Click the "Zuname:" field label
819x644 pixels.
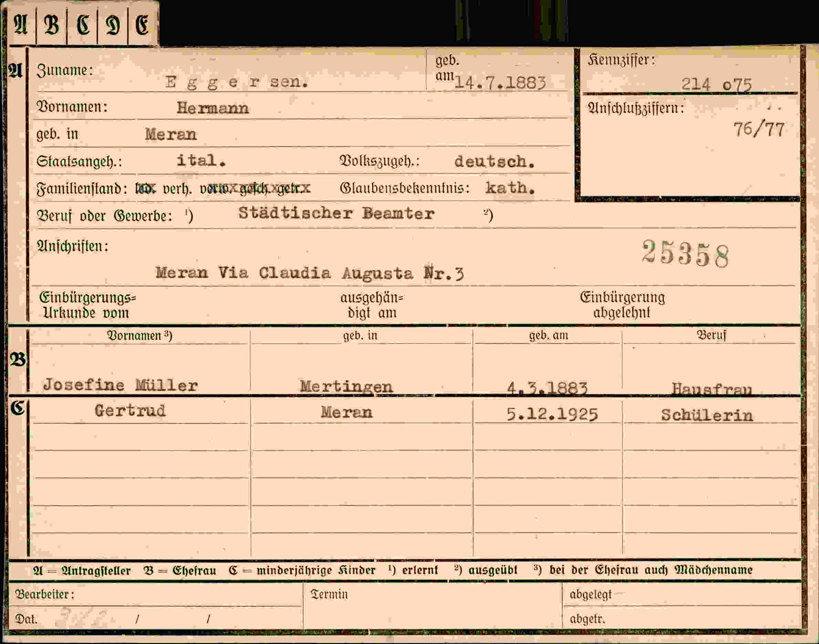(x=64, y=71)
